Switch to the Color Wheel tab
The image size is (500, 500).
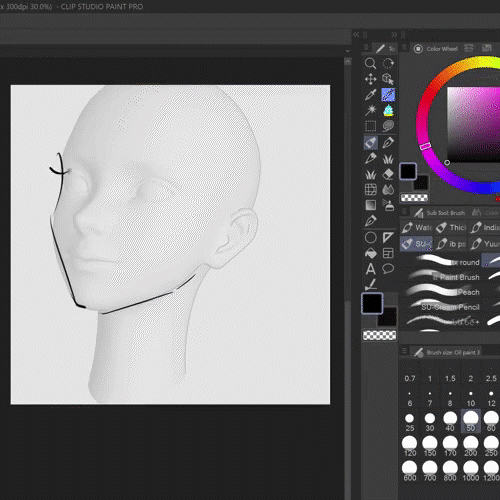click(436, 49)
